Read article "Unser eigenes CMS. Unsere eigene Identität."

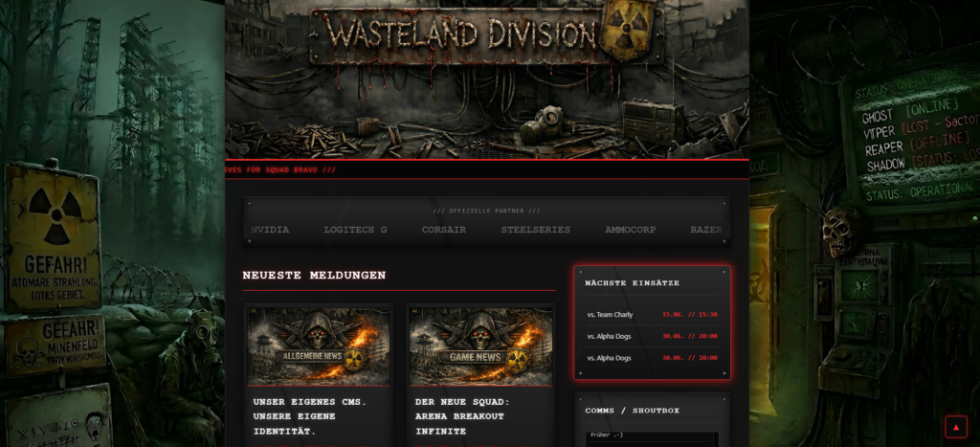click(311, 416)
